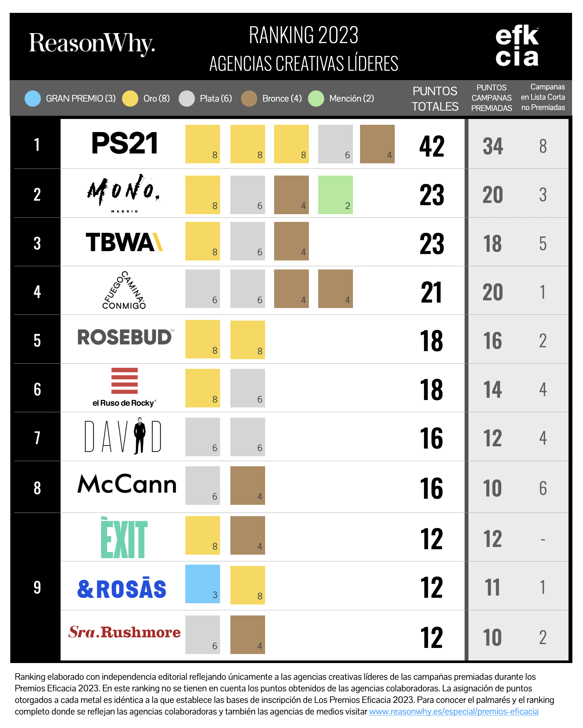This screenshot has height=728, width=583.
Task: Click the blue Gran Premio square for &Rosàs
Action: (203, 584)
